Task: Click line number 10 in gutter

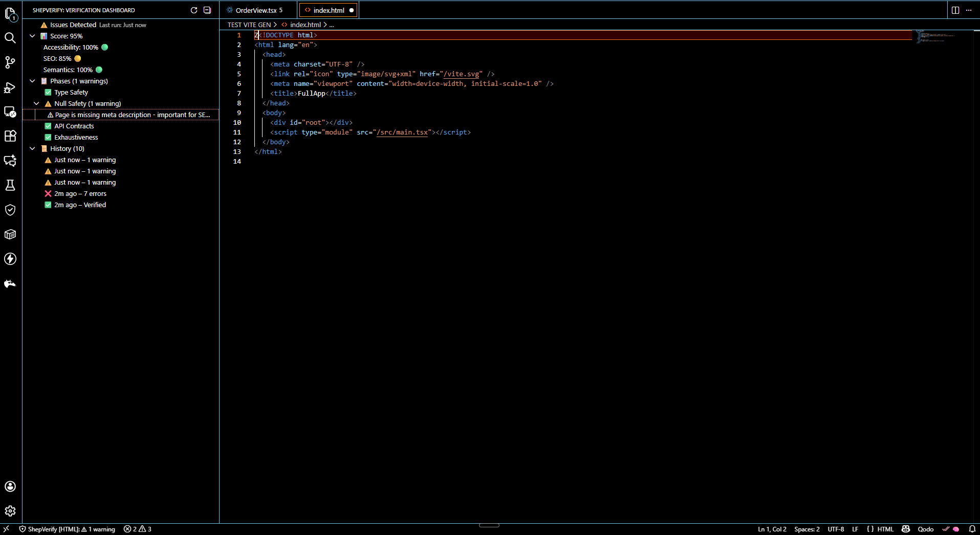Action: 237,122
